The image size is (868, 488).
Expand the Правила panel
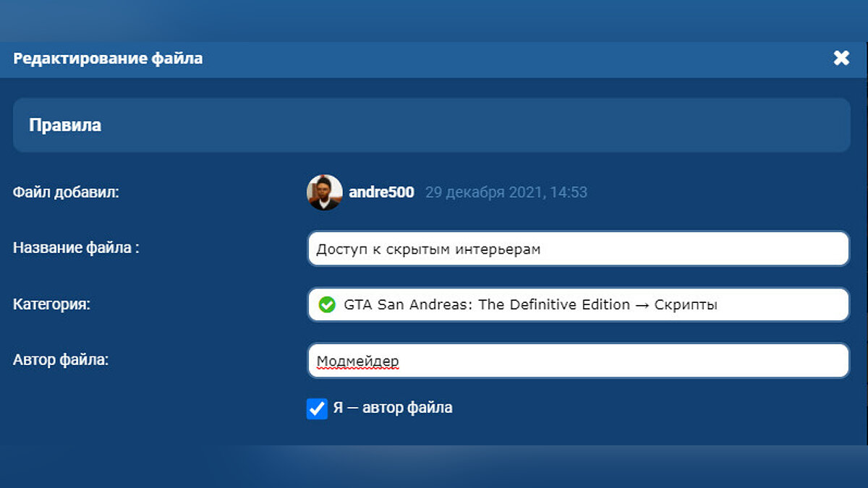pos(431,125)
